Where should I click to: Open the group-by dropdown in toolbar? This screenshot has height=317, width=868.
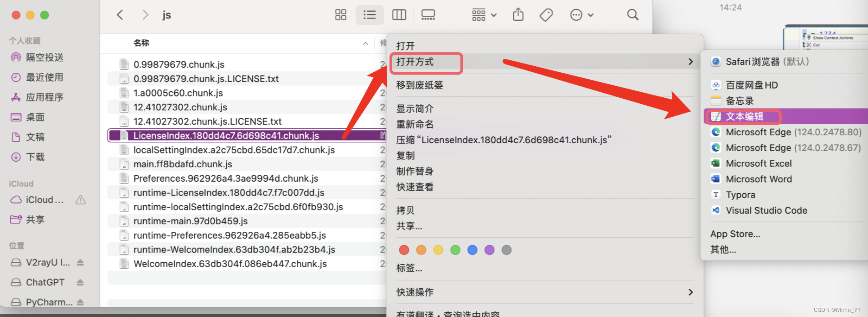tap(484, 15)
